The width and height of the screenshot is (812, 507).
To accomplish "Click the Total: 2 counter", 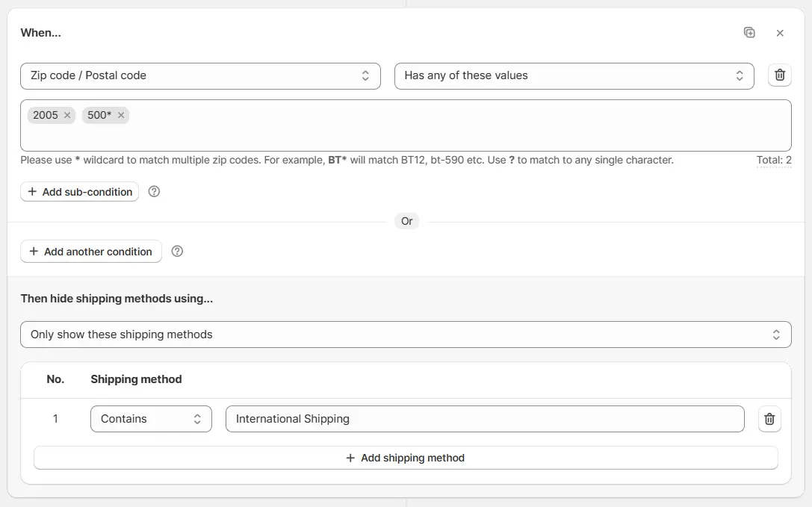I will [x=774, y=160].
